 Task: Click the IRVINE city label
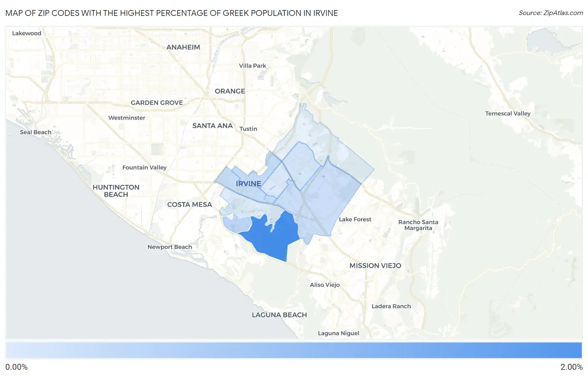pyautogui.click(x=248, y=184)
